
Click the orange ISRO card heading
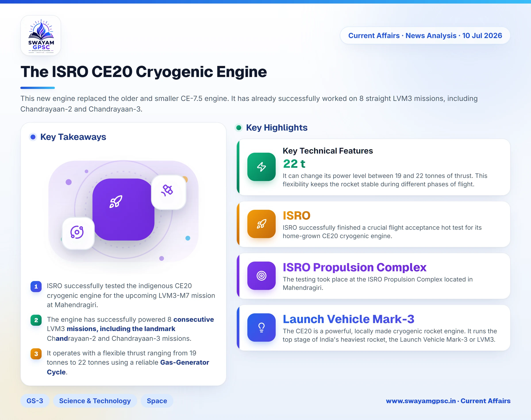click(296, 215)
